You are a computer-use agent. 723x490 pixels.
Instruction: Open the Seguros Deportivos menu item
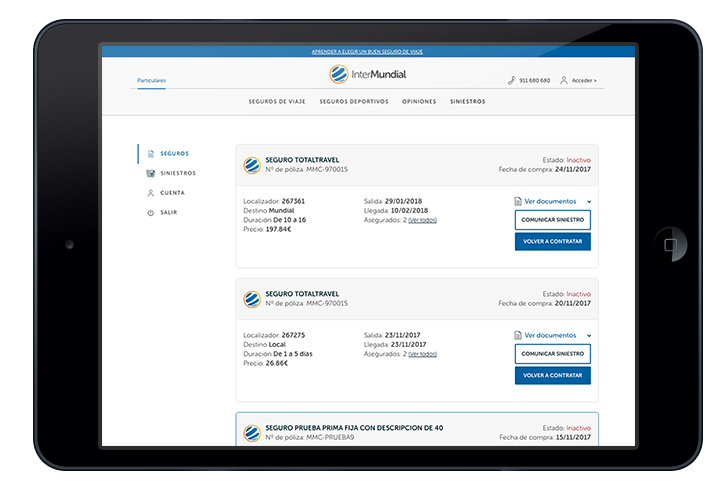(x=354, y=101)
